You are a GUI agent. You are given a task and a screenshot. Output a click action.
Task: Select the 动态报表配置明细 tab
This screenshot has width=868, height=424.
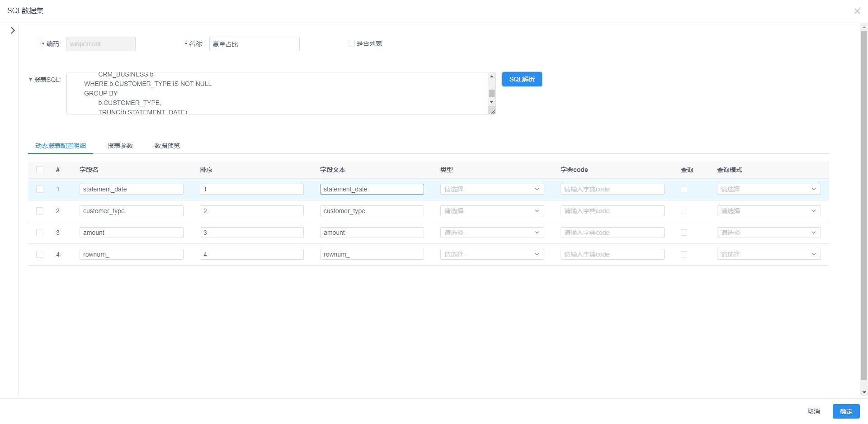point(60,146)
